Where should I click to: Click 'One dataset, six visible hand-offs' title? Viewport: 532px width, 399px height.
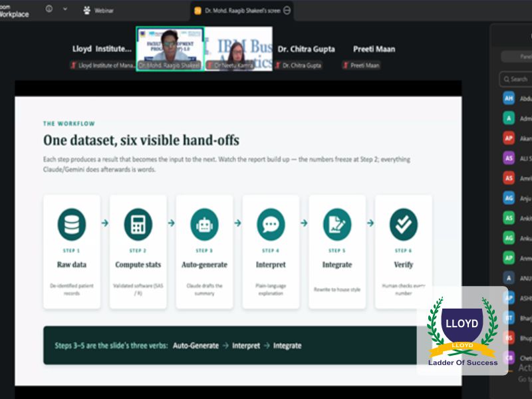point(141,140)
